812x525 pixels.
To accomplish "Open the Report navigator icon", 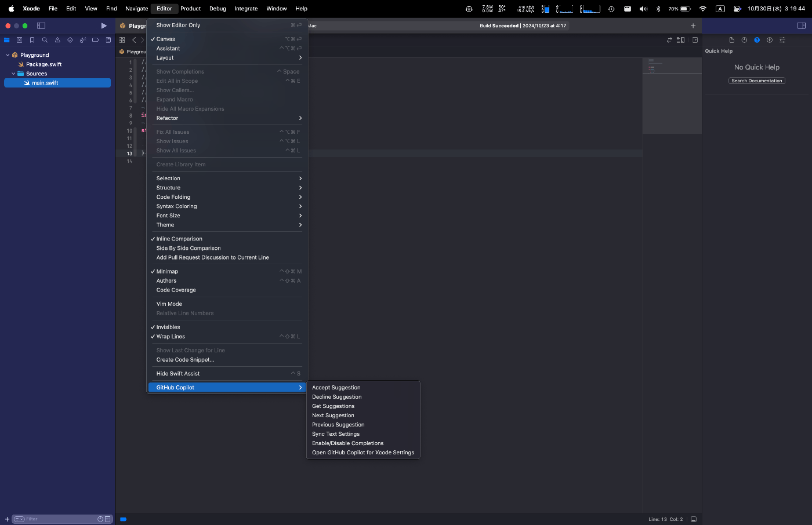I will click(x=108, y=40).
